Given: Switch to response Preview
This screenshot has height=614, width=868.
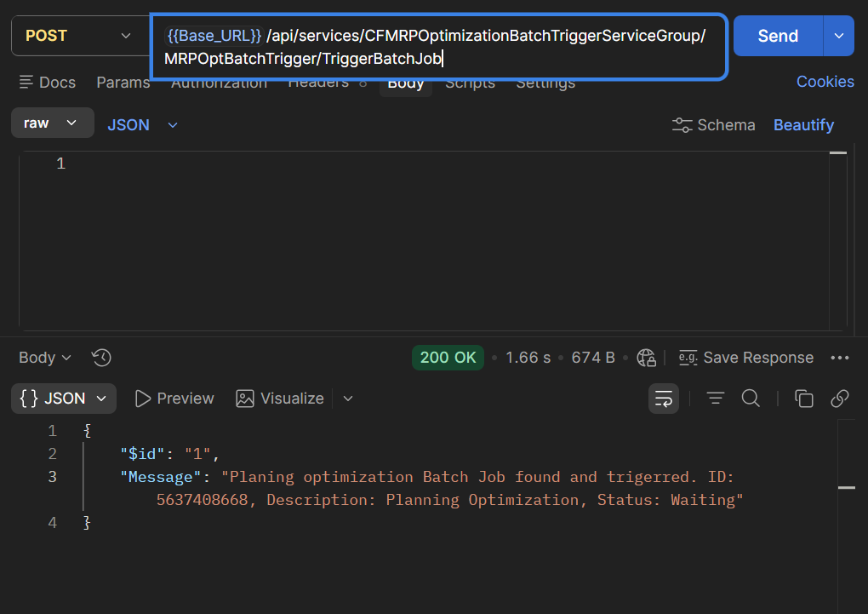Looking at the screenshot, I should click(x=174, y=399).
